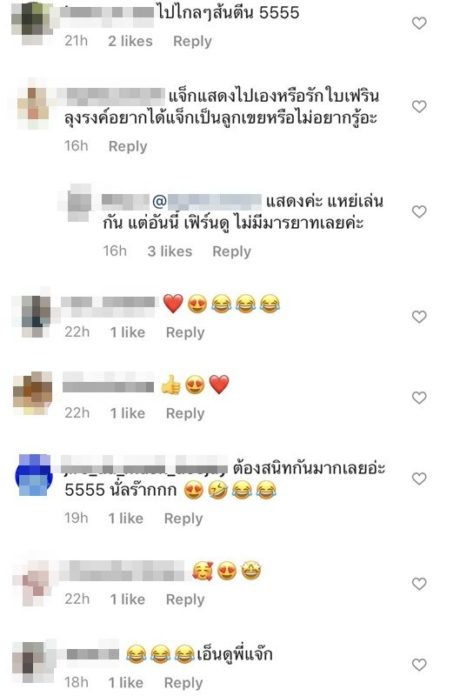Heart the ต้องสนิทกันมากเลยอ่ะ comment
This screenshot has height=696, width=453.
[419, 478]
